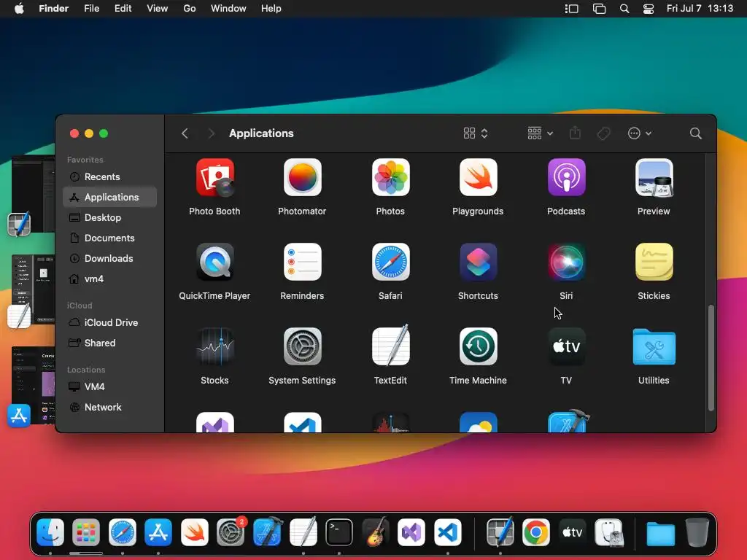Go back with the left chevron
Image resolution: width=747 pixels, height=560 pixels.
[185, 133]
